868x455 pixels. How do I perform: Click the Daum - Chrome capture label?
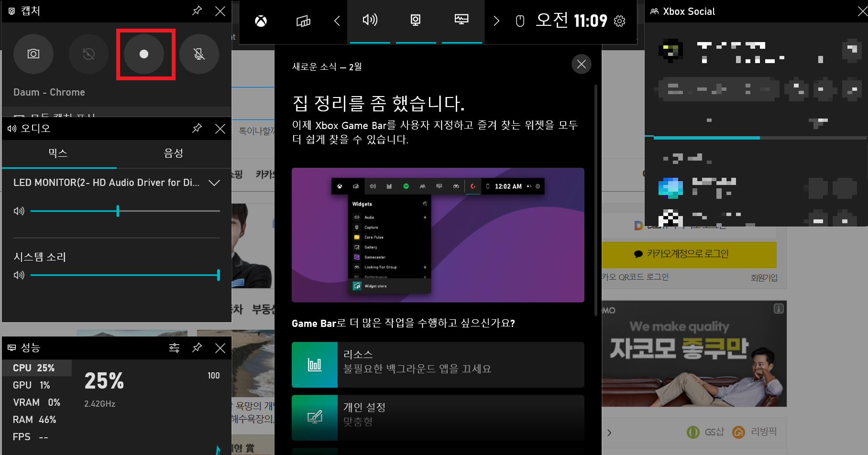(x=49, y=92)
